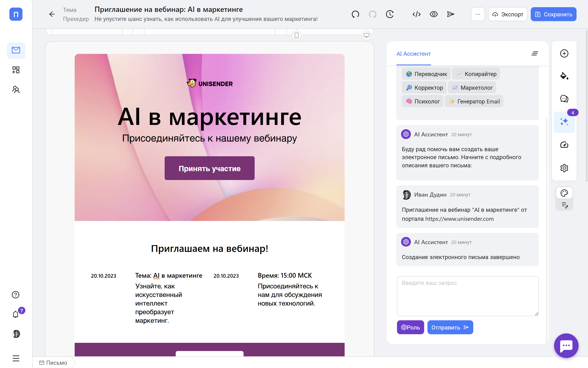Click the Экспорт button
The image size is (588, 368).
[x=508, y=14]
